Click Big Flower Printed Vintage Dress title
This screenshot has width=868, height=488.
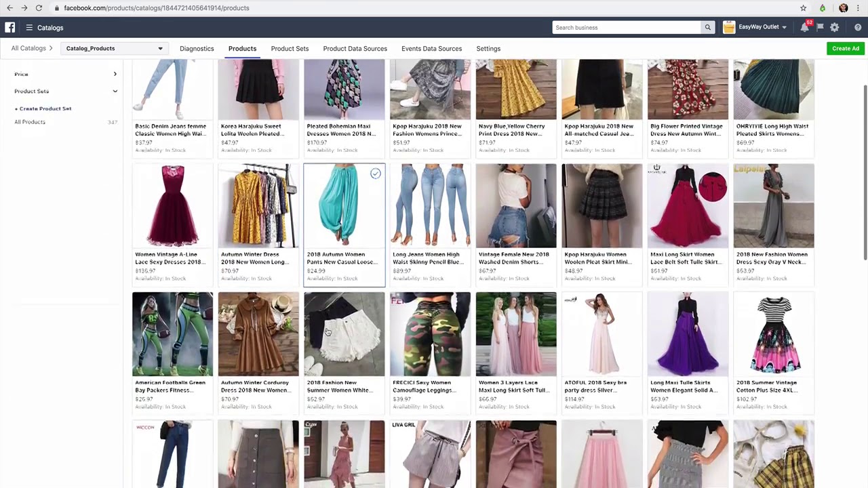(x=686, y=130)
